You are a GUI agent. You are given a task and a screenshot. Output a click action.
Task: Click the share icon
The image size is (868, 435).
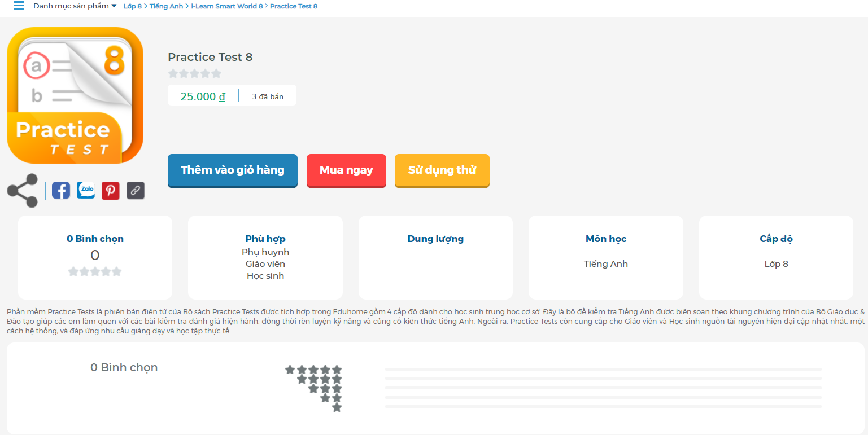[x=23, y=190]
